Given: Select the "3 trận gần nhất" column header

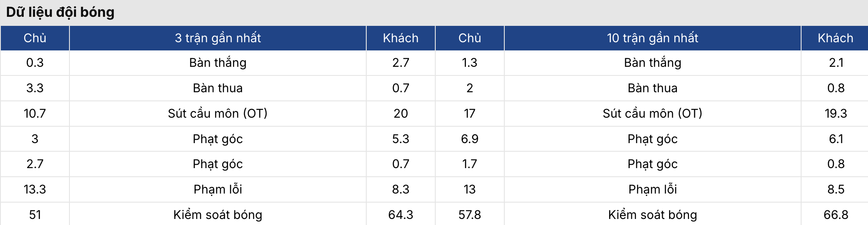Looking at the screenshot, I should click(x=218, y=38).
